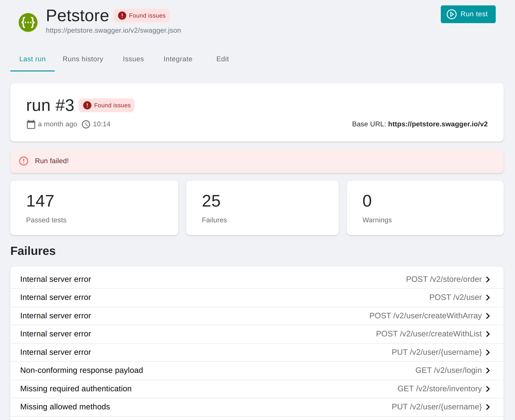Open Missing allowed methods failure row
Image resolution: width=515 pixels, height=420 pixels.
pos(65,407)
